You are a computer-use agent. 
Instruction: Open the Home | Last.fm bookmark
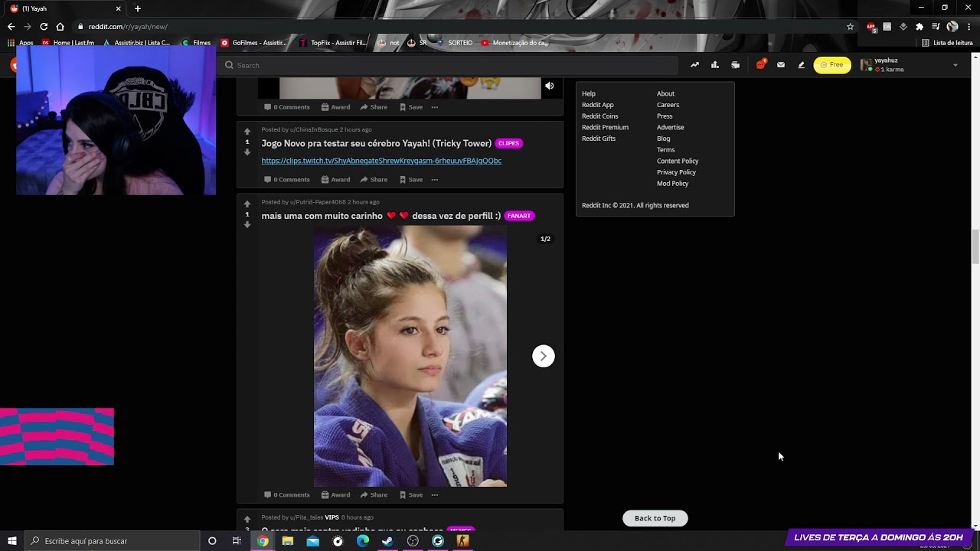(x=68, y=43)
